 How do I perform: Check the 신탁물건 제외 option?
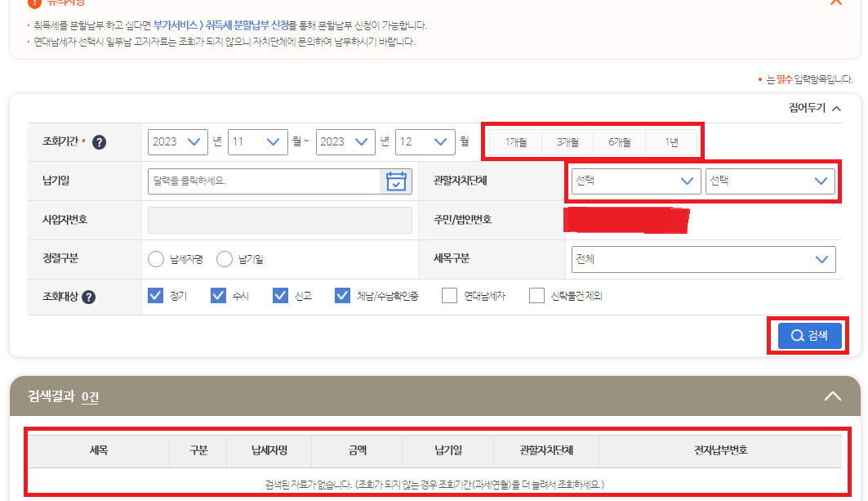coord(536,294)
